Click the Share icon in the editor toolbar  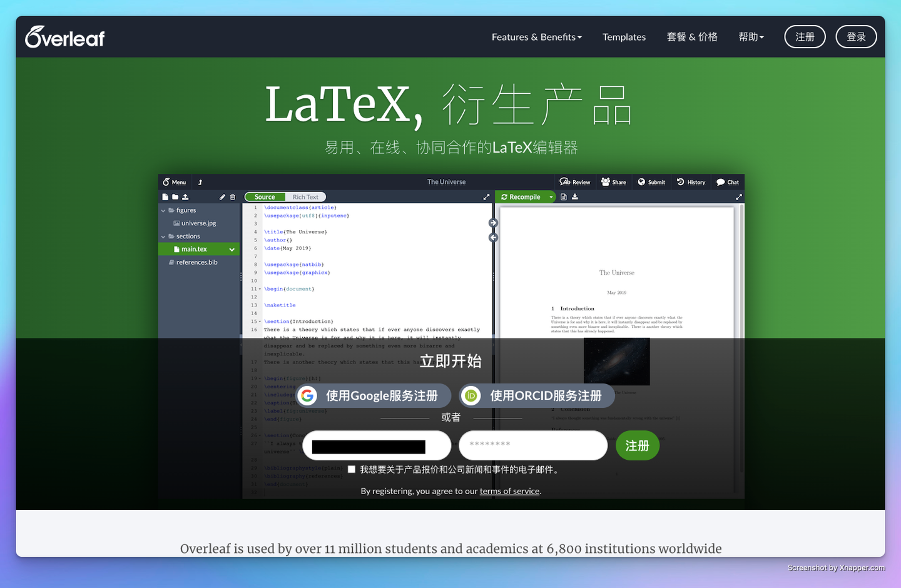(605, 182)
